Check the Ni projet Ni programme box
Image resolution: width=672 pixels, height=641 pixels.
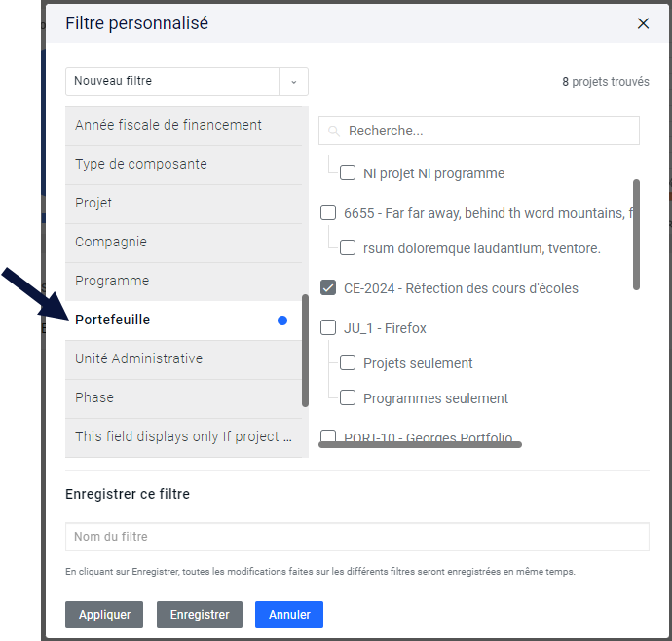click(348, 172)
